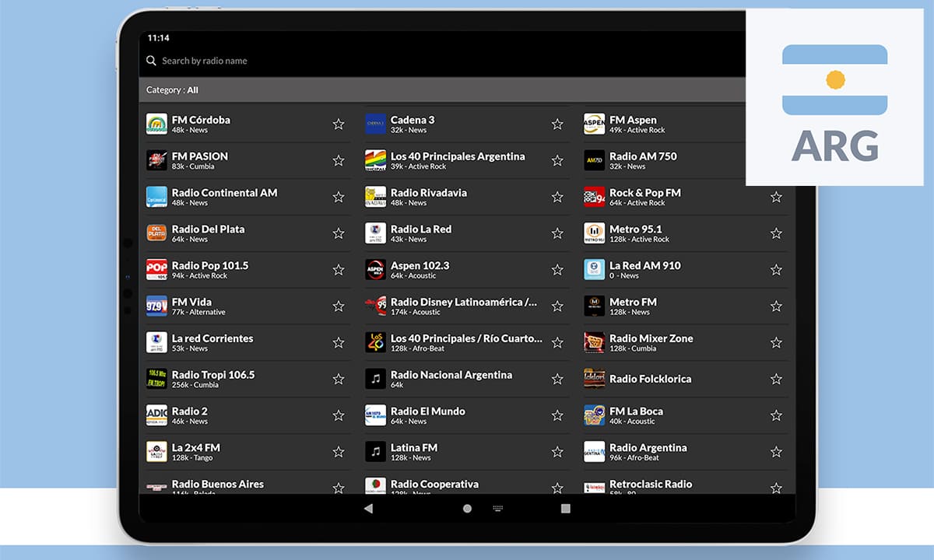The height and width of the screenshot is (560, 934).
Task: Select Radio Nacional Argentina row
Action: tap(466, 379)
